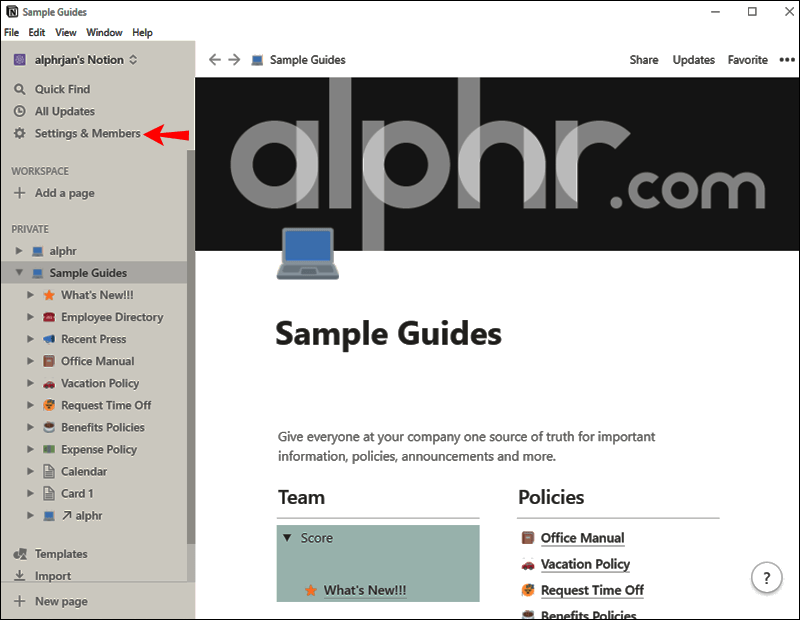Click the megaphone icon of Recent Press
Image resolution: width=800 pixels, height=620 pixels.
[49, 339]
